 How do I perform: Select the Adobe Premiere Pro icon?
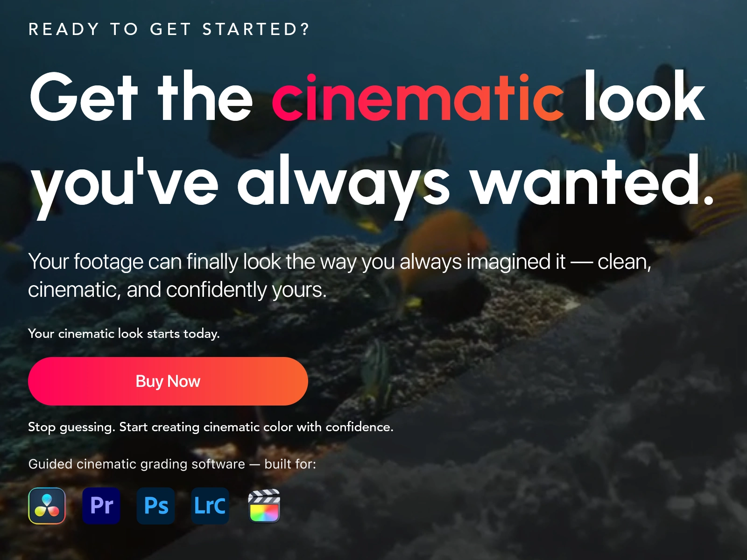coord(101,506)
